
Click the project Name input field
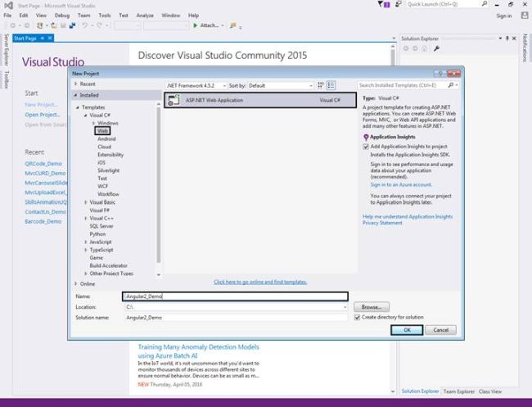[x=235, y=296]
